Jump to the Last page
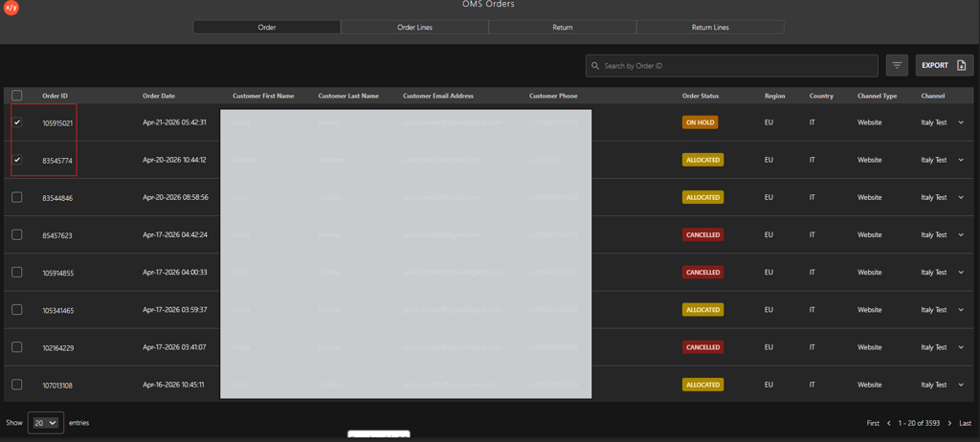The height and width of the screenshot is (442, 980). pyautogui.click(x=965, y=423)
